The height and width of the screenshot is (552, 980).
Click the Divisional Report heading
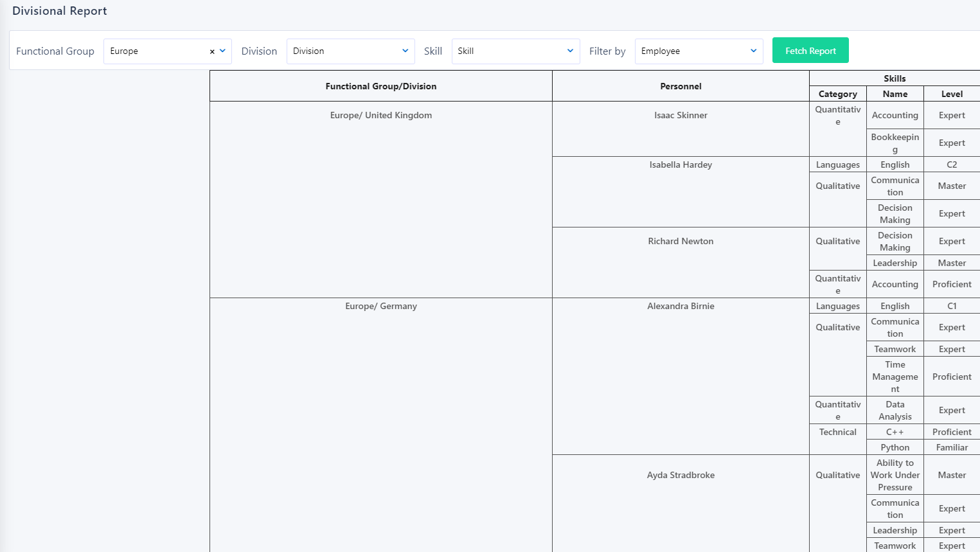[59, 10]
